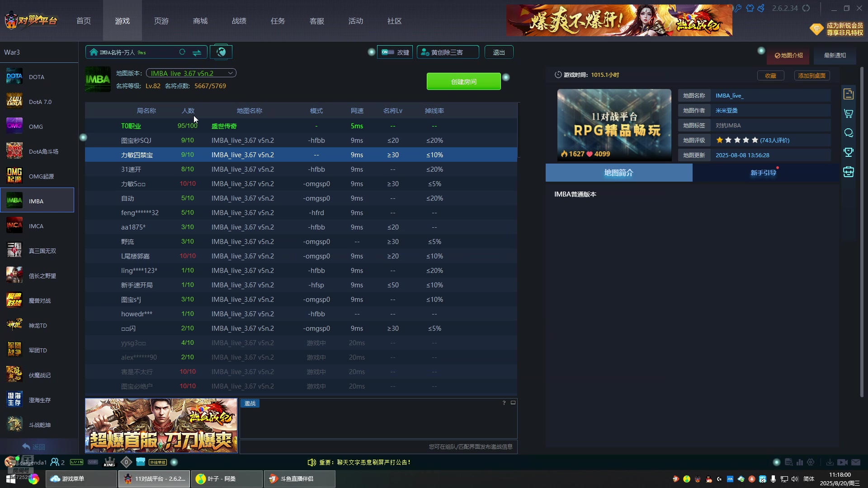This screenshot has height=488, width=868.
Task: Open the 商城 tab
Action: [200, 21]
